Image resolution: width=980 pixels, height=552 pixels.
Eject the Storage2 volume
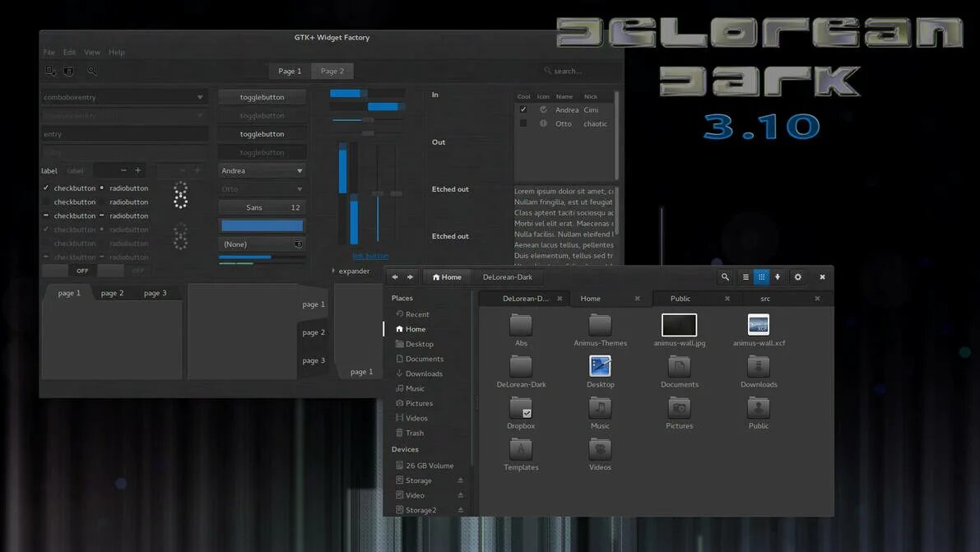coord(460,510)
